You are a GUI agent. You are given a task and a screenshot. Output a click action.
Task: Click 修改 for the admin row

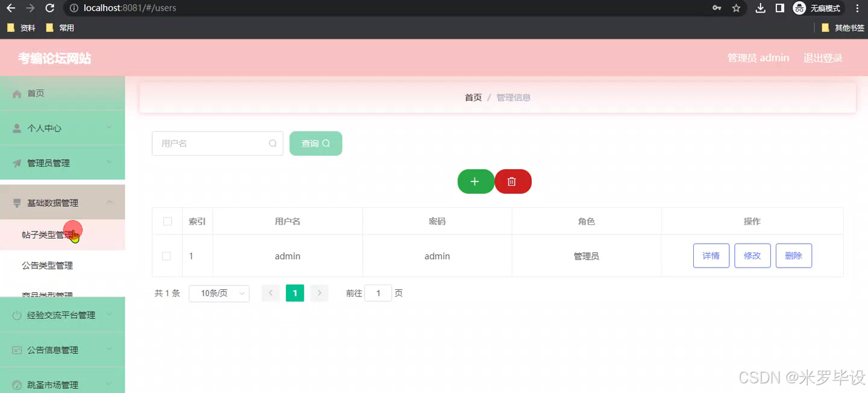tap(752, 256)
